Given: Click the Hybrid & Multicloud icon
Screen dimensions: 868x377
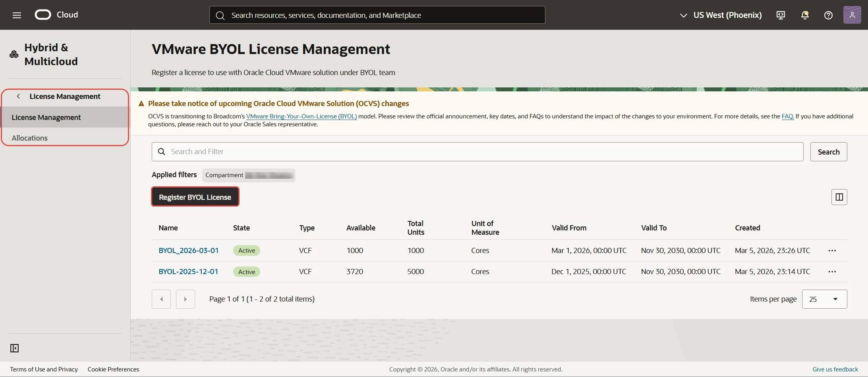Looking at the screenshot, I should coord(13,54).
